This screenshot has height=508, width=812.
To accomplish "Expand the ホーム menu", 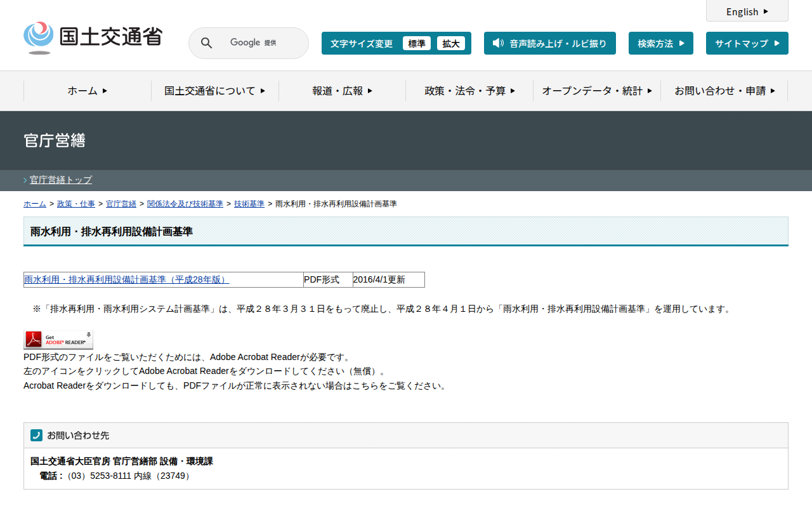I will [88, 91].
